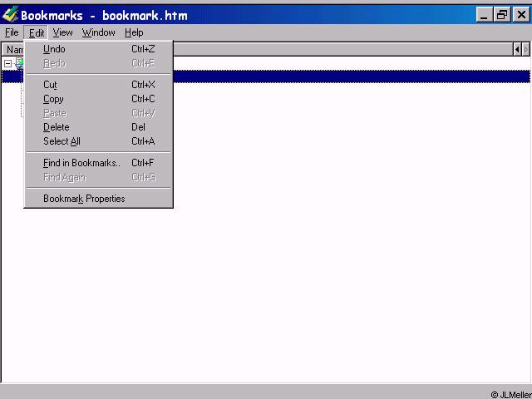Open the Window menu
Viewport: 532px width, 399px height.
coord(98,32)
